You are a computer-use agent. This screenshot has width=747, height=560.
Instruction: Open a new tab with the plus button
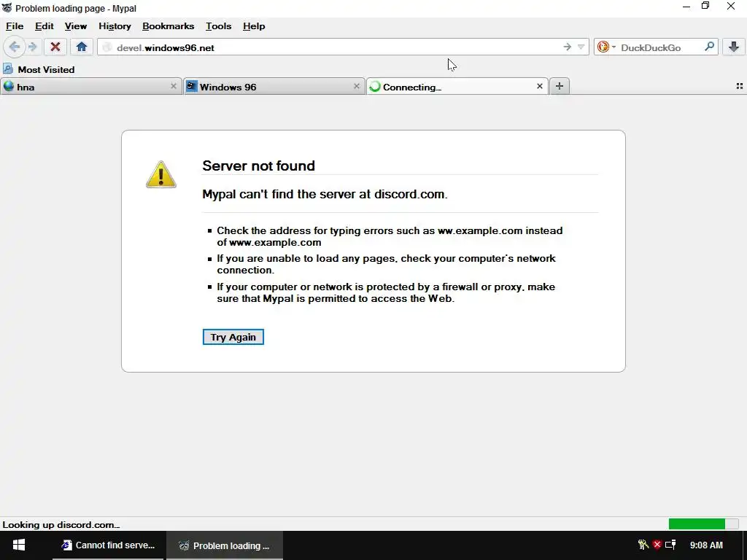tap(560, 86)
